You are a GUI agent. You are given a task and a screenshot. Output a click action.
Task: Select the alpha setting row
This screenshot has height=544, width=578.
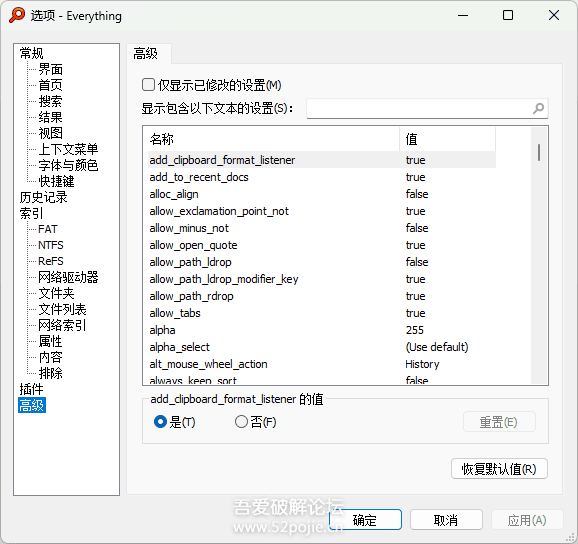click(322, 330)
